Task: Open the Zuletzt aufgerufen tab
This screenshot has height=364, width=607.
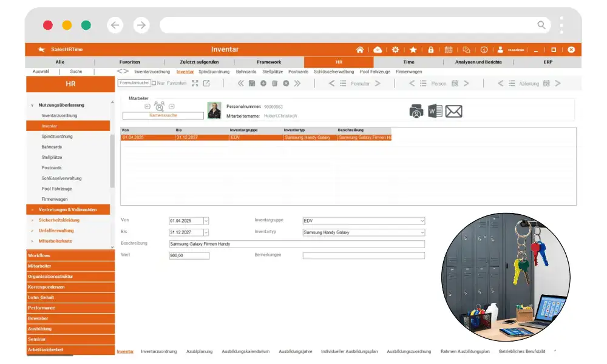Action: click(199, 62)
